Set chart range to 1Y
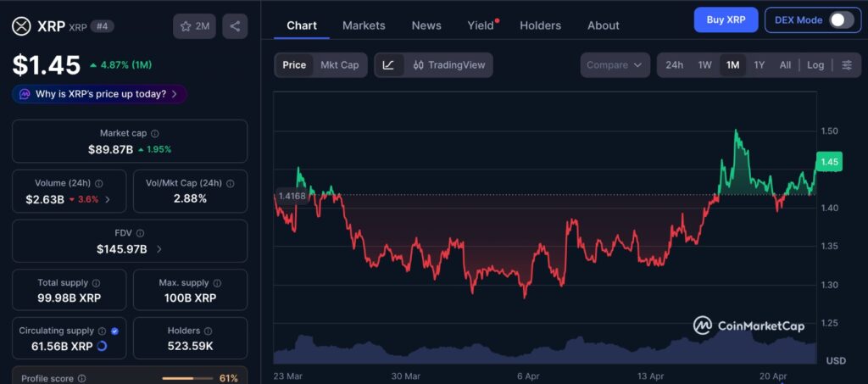The image size is (868, 384). [x=759, y=64]
